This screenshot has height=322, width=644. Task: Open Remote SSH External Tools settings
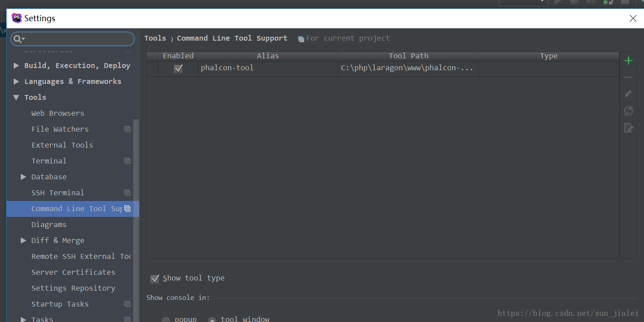(81, 256)
